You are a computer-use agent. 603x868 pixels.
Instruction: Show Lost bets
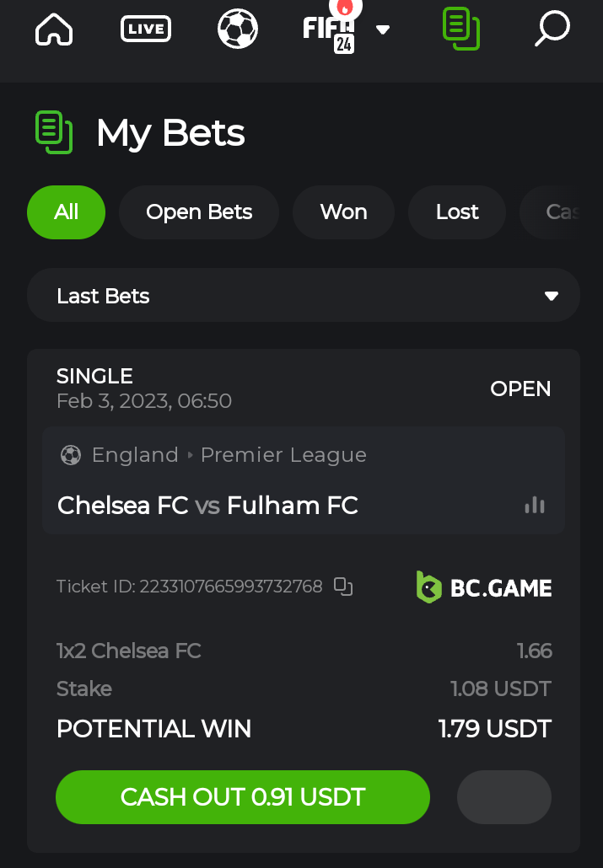457,212
